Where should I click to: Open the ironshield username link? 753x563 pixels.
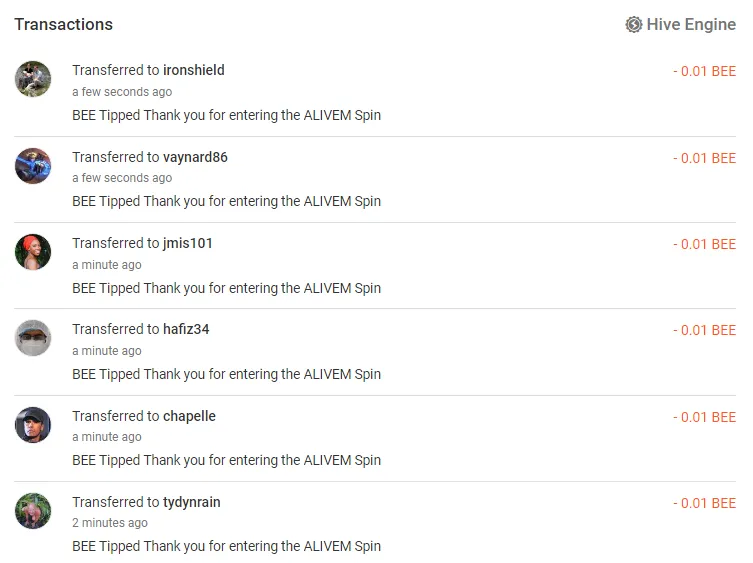tap(194, 70)
